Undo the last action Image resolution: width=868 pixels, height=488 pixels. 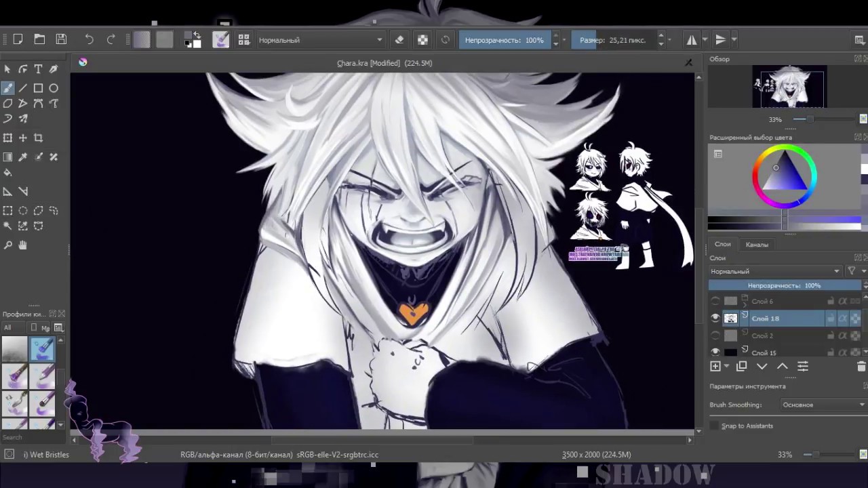point(89,39)
